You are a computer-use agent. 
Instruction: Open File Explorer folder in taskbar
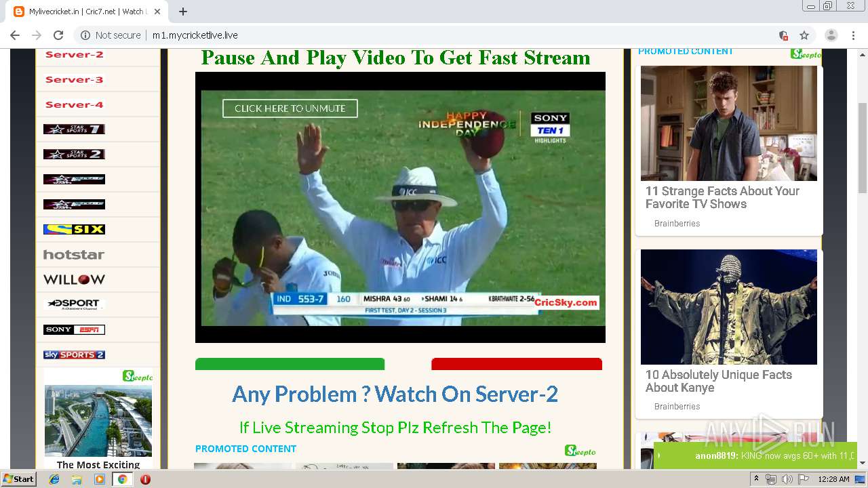coord(77,479)
